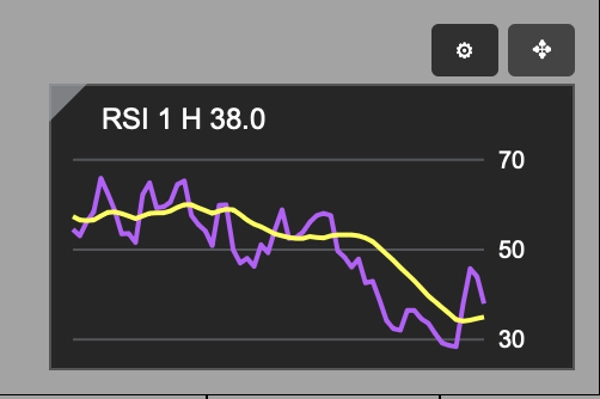Click the RSI 1 H 38.0 title
This screenshot has width=600, height=399.
[x=183, y=119]
